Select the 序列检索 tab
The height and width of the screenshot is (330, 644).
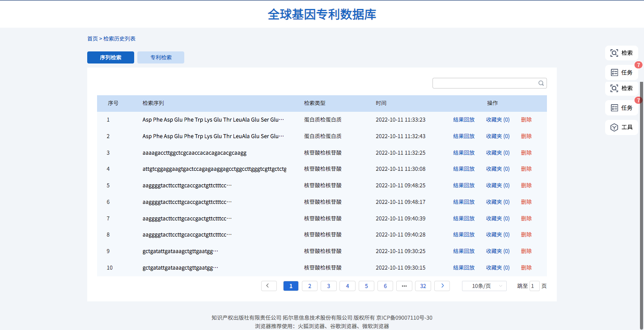point(110,58)
